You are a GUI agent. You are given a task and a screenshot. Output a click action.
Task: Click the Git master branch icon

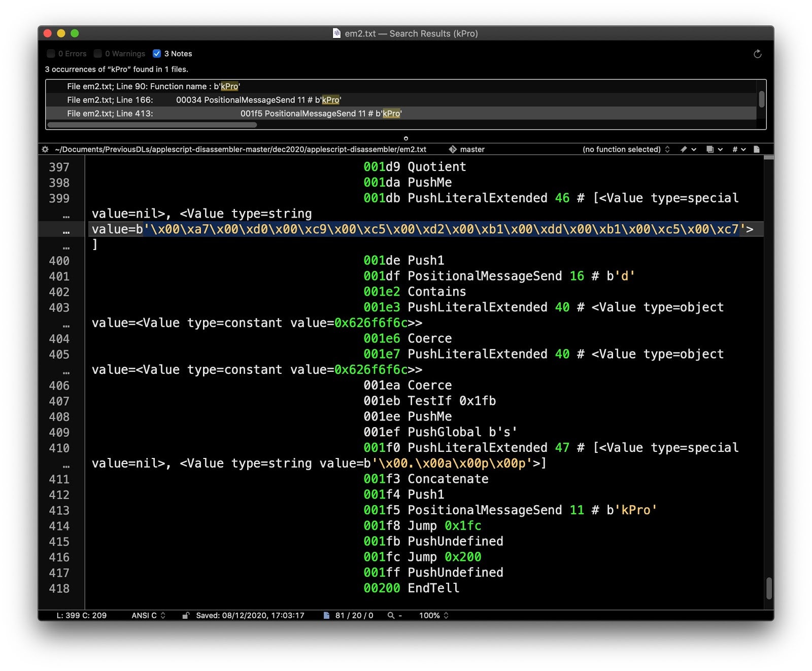[453, 149]
